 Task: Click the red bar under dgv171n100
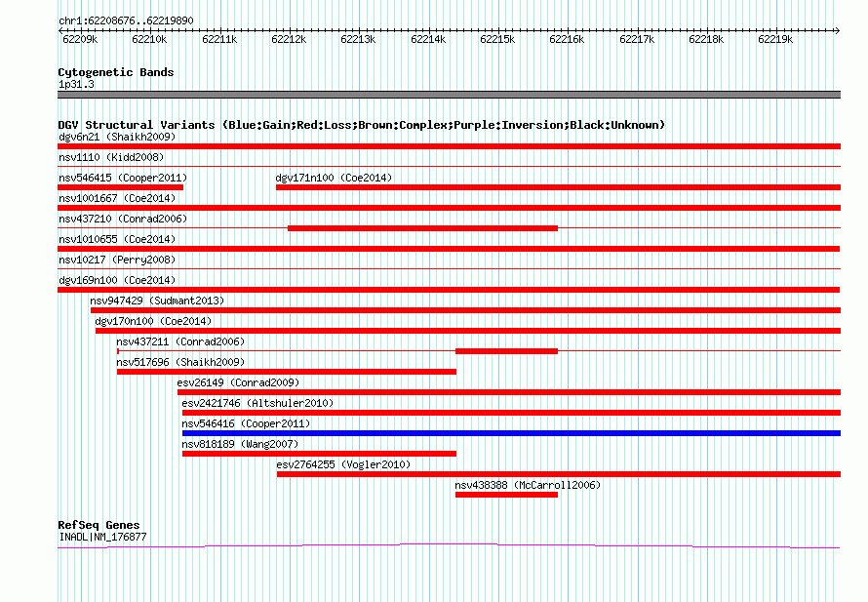[x=559, y=187]
